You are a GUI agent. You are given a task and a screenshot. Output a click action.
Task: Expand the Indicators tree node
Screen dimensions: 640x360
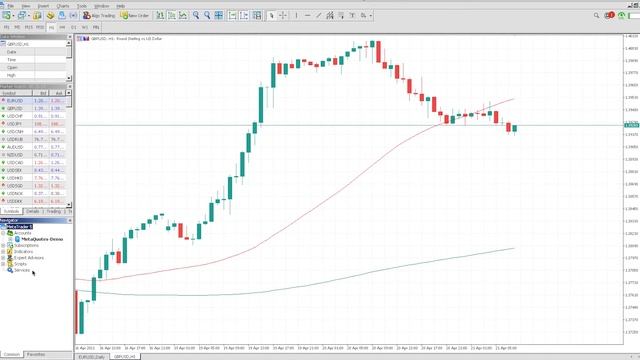point(3,252)
